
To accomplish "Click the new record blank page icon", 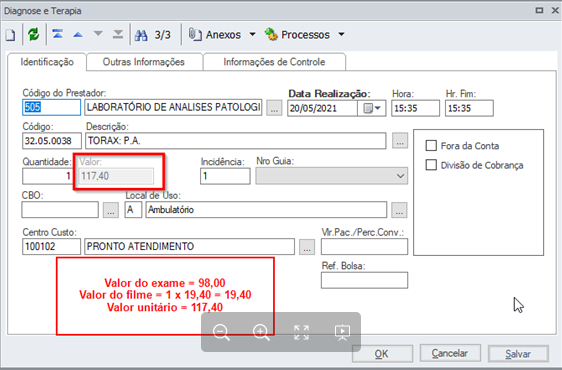I will [x=10, y=35].
